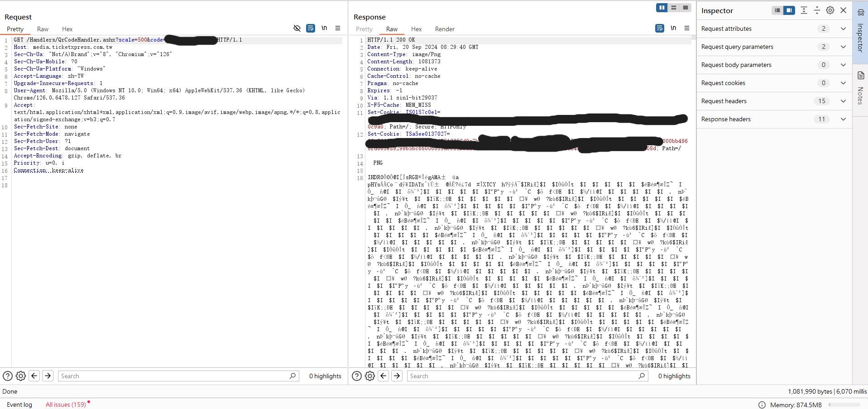Open help icon below Request panel
Image resolution: width=868 pixels, height=409 pixels.
[x=8, y=376]
